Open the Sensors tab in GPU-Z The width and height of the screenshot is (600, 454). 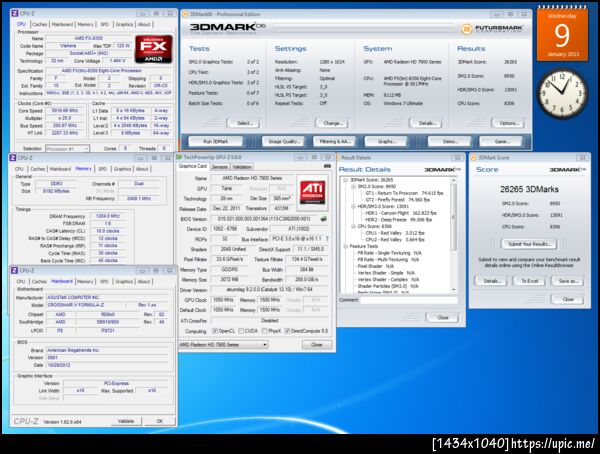[x=220, y=167]
